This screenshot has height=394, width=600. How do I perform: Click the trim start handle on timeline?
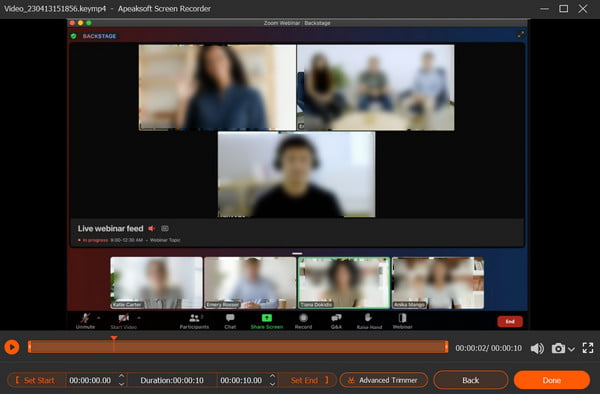point(29,347)
